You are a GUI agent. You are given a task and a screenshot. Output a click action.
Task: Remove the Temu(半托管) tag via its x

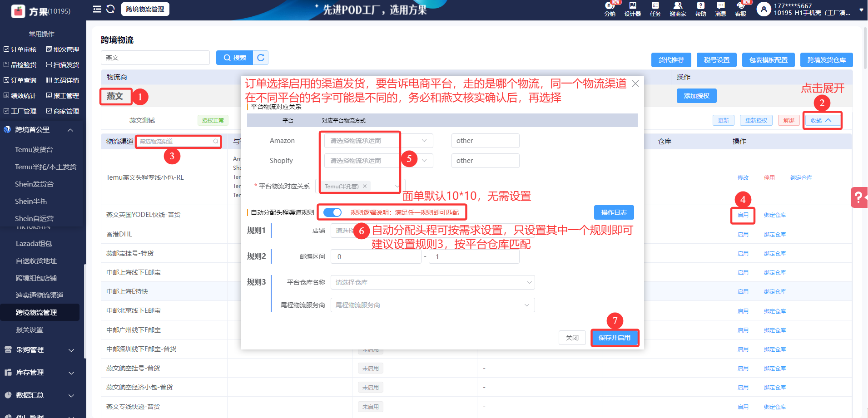[365, 186]
